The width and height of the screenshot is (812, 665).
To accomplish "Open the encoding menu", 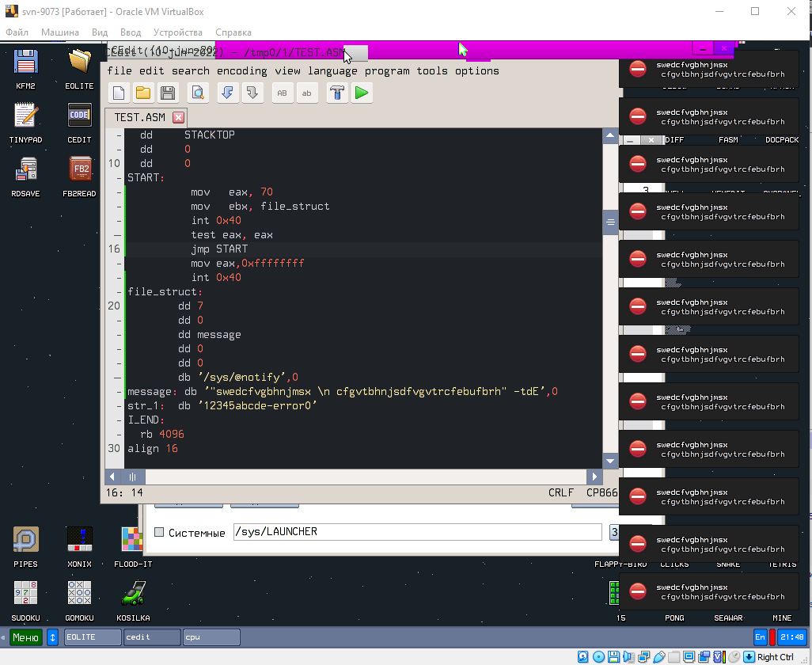I will [x=241, y=70].
